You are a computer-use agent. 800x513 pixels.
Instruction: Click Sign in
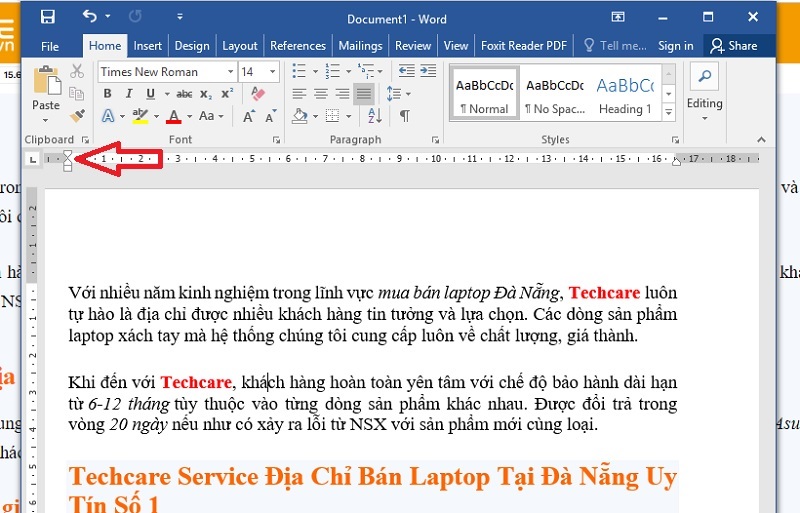[x=676, y=46]
